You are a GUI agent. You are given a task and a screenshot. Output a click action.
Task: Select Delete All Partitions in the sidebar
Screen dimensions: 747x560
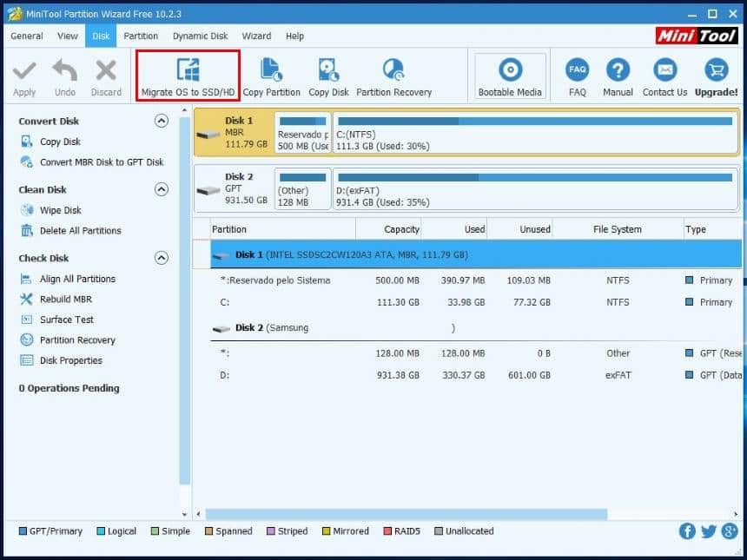[80, 230]
